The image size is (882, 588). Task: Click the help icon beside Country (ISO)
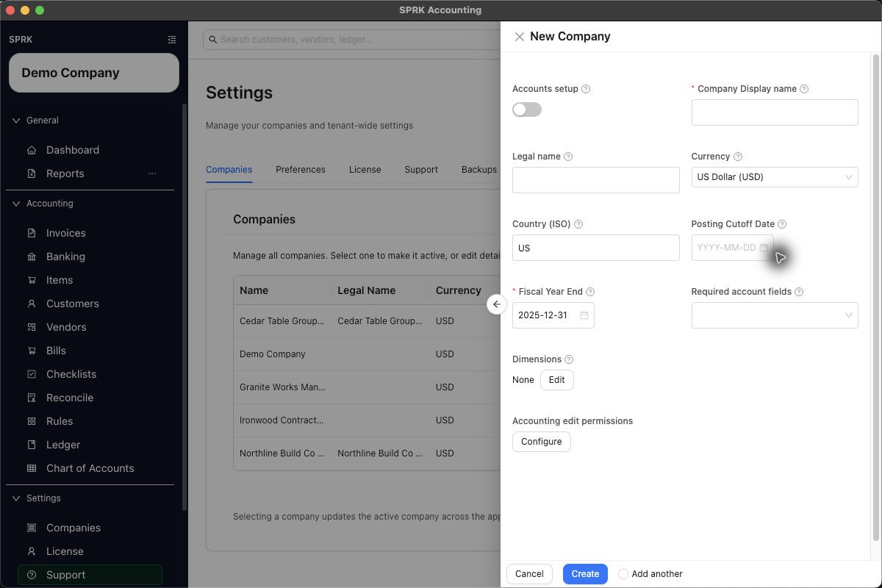coord(578,224)
